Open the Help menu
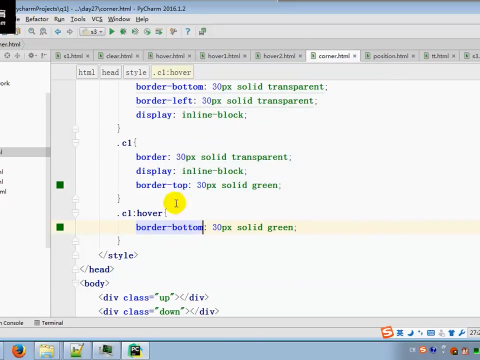480x360 pixels. (x=142, y=19)
